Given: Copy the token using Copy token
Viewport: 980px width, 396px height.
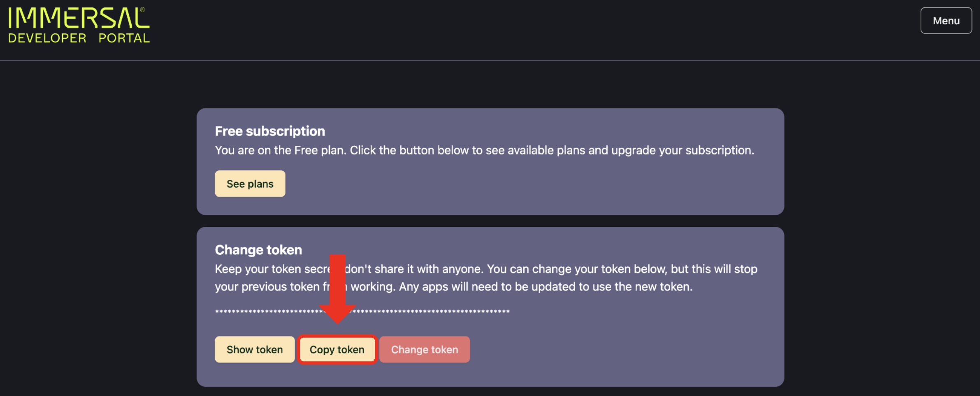Looking at the screenshot, I should (337, 349).
